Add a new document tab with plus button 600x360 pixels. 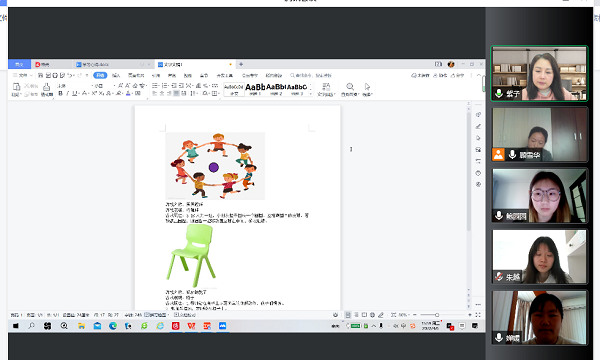click(x=241, y=64)
